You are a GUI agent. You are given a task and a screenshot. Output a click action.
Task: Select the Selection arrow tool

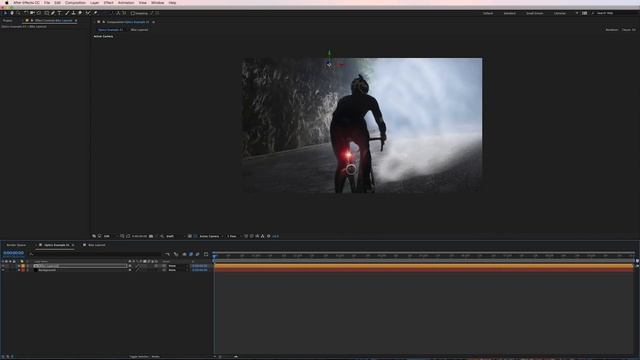click(5, 13)
